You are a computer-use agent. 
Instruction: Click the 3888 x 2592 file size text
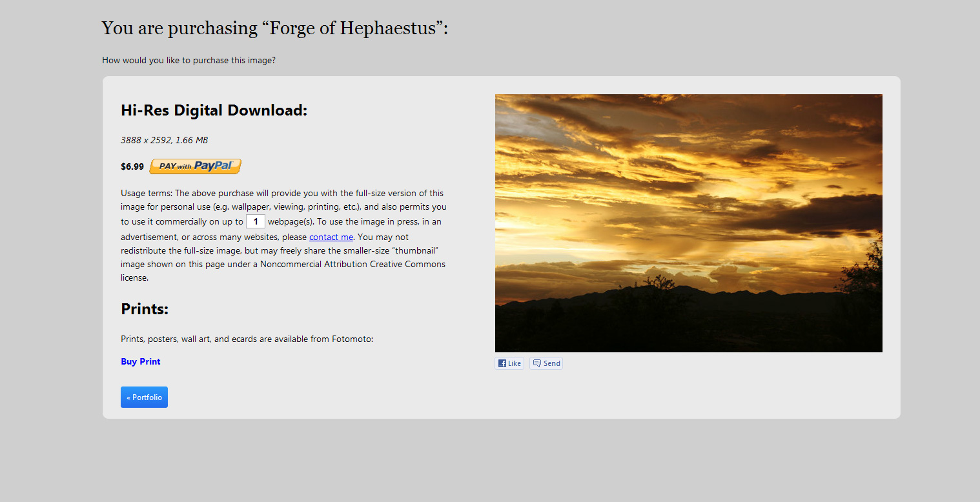coord(164,140)
